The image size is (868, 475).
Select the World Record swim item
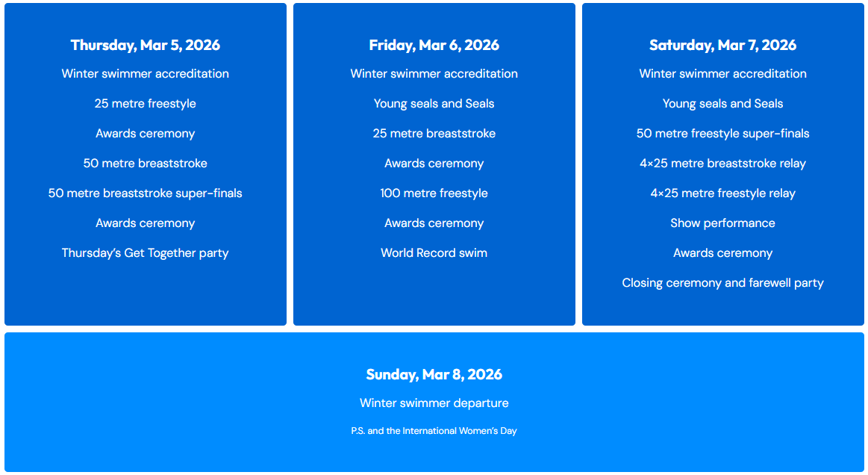tap(434, 253)
